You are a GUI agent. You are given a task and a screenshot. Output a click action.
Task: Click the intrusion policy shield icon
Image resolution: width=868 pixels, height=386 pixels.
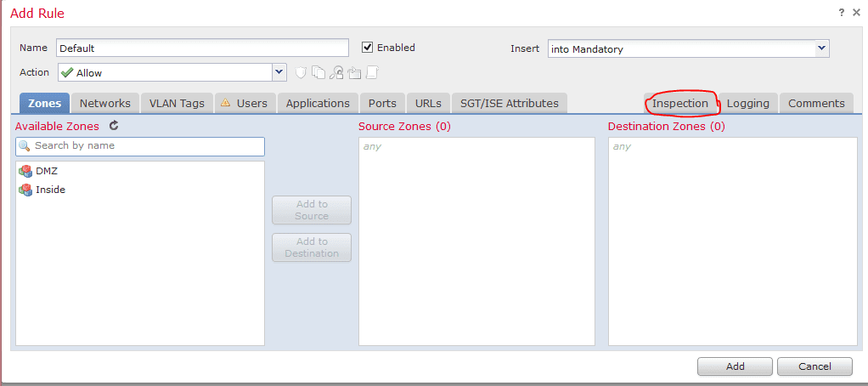click(301, 72)
